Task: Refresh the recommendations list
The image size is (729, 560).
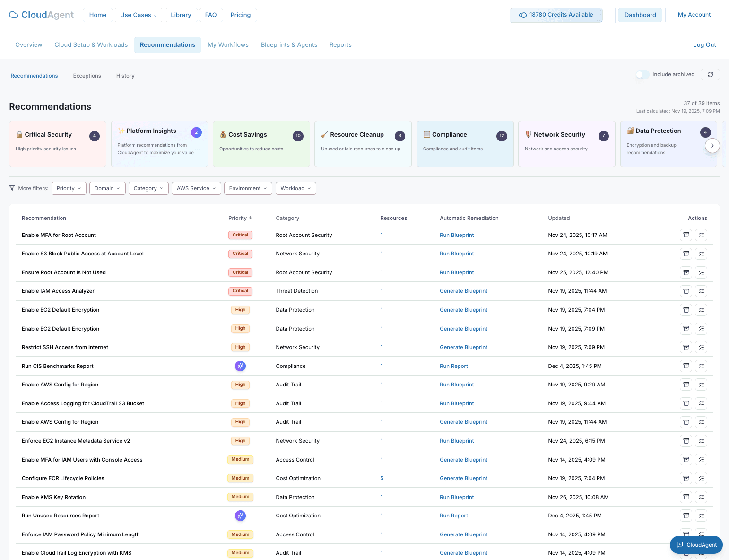Action: point(710,74)
